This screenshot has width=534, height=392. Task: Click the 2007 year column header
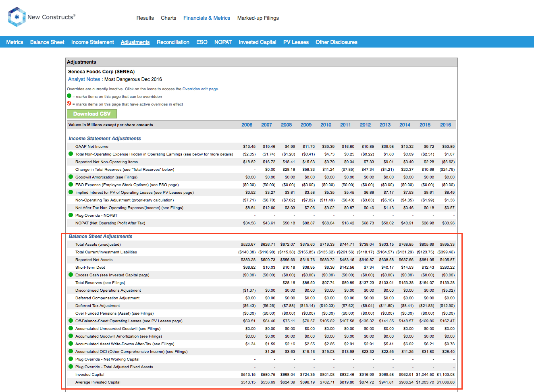[x=266, y=125]
